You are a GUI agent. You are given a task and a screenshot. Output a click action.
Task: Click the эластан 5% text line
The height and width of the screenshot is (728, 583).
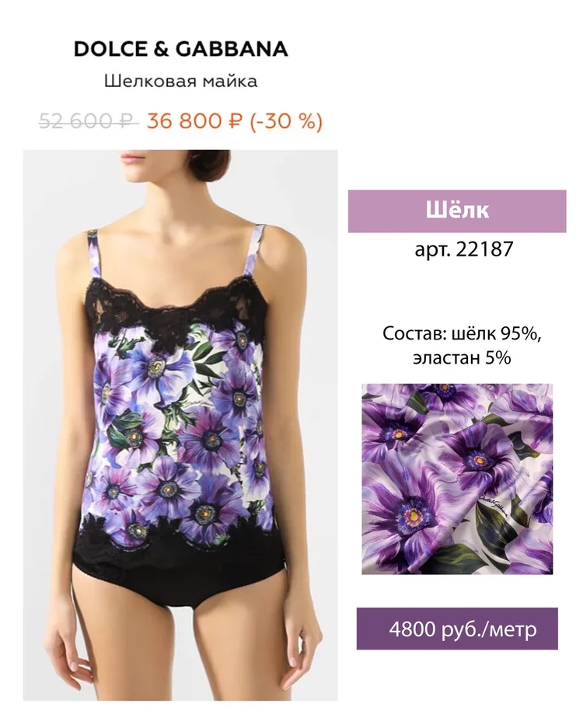pyautogui.click(x=462, y=357)
